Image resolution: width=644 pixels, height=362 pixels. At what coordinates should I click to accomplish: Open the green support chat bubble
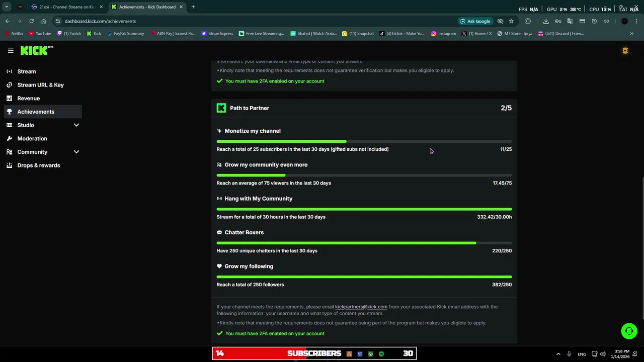coord(629,331)
